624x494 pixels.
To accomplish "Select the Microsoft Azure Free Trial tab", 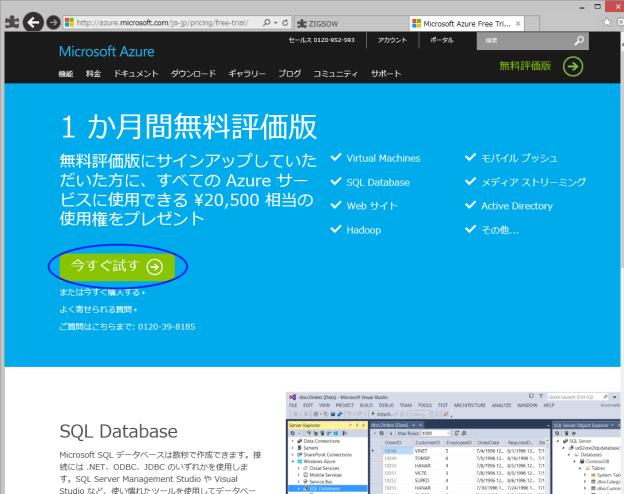I will (x=466, y=23).
